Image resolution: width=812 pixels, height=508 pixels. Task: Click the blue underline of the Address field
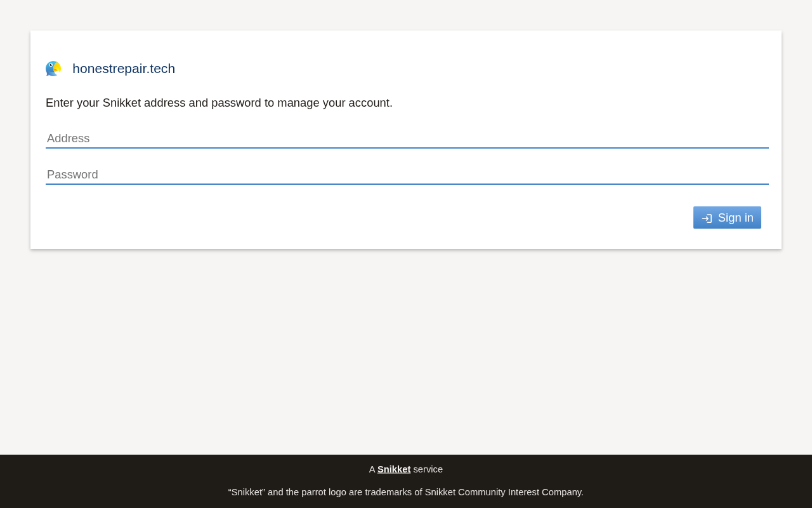[x=407, y=148]
